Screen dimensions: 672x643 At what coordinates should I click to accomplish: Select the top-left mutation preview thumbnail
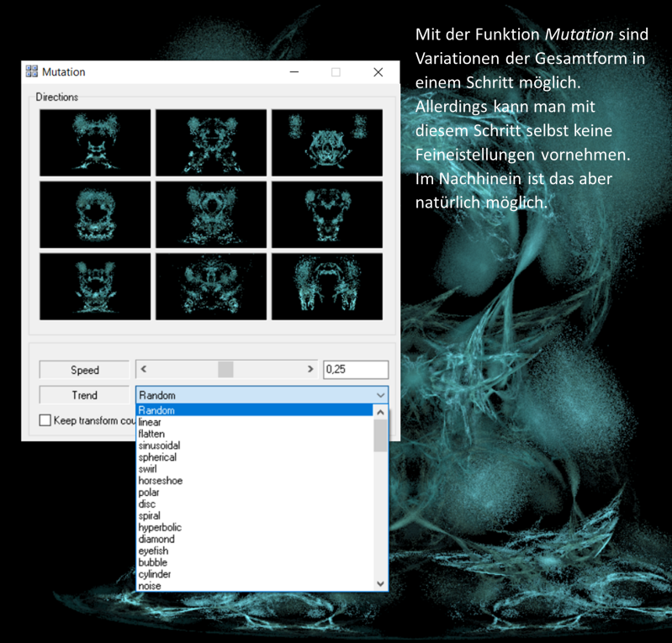coord(95,143)
